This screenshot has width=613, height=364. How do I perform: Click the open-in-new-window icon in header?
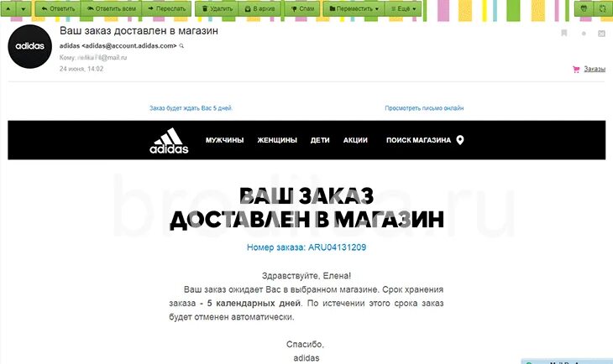[x=601, y=34]
